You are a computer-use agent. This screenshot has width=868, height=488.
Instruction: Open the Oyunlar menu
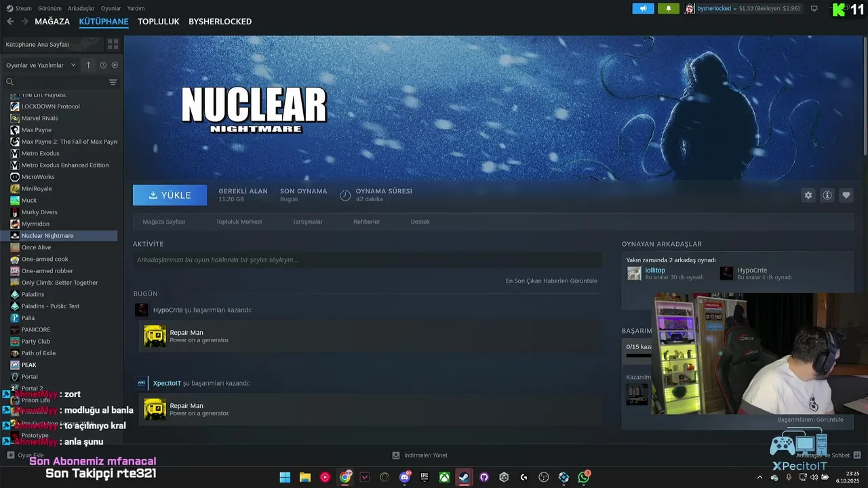click(x=111, y=8)
